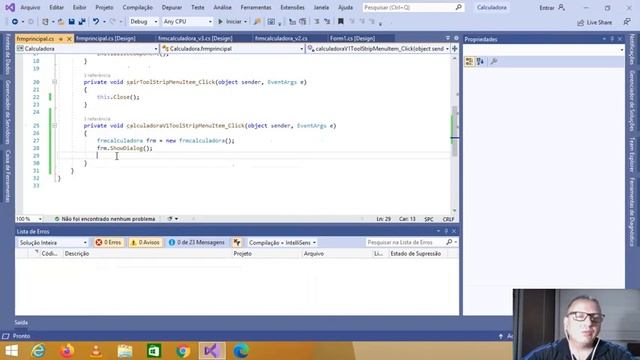Open the Projeto menu

(x=104, y=7)
